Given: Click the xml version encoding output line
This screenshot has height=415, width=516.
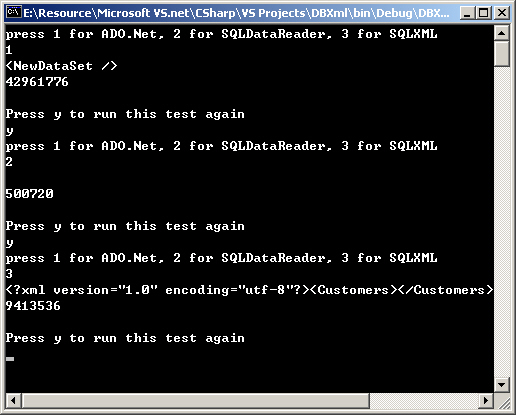Looking at the screenshot, I should [249, 290].
